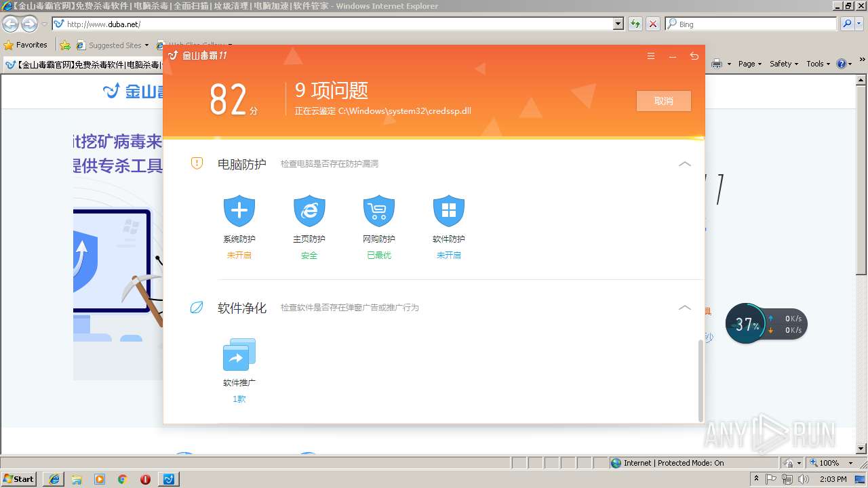Open 系统防护 system protection shield icon
Screen dimensions: 868x488
(239, 211)
